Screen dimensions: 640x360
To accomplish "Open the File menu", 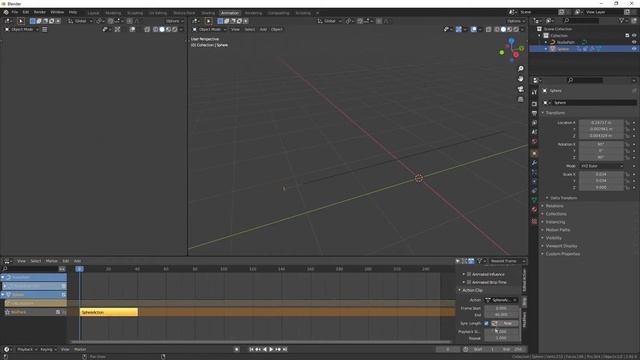I will (x=15, y=12).
